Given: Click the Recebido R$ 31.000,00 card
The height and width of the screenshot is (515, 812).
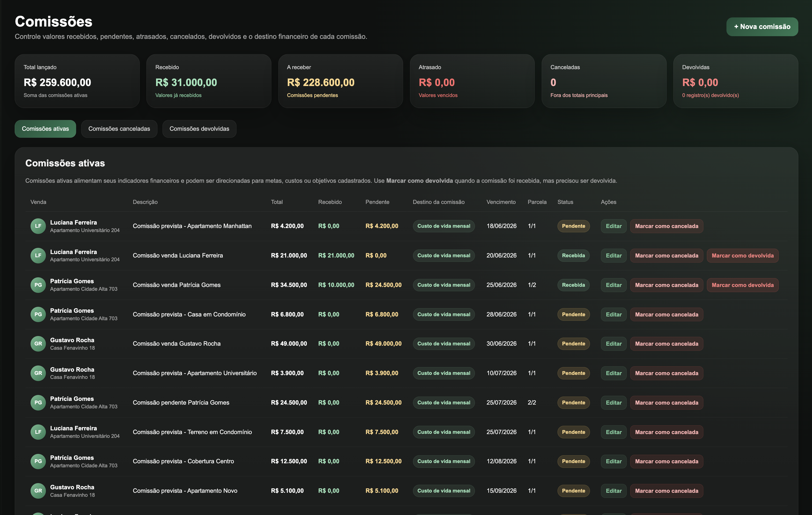Looking at the screenshot, I should tap(209, 81).
